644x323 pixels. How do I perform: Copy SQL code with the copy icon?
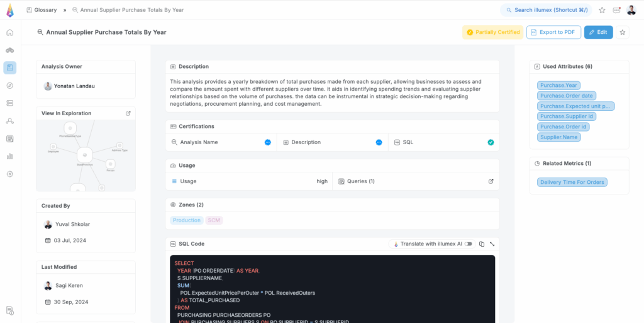click(x=482, y=244)
